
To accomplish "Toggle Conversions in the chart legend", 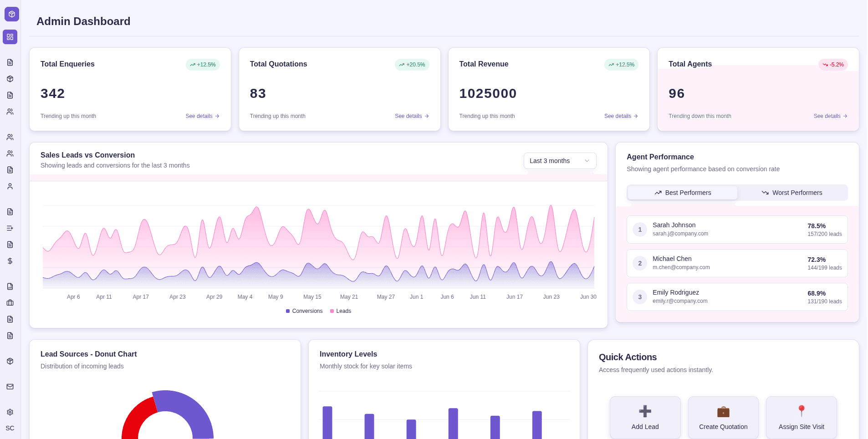I will tap(304, 311).
